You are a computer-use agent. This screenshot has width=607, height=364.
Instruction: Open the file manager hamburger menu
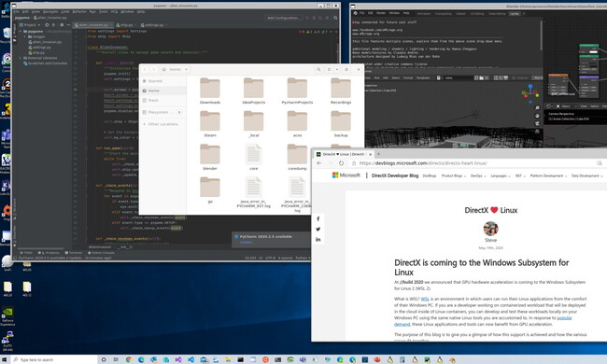click(x=346, y=69)
